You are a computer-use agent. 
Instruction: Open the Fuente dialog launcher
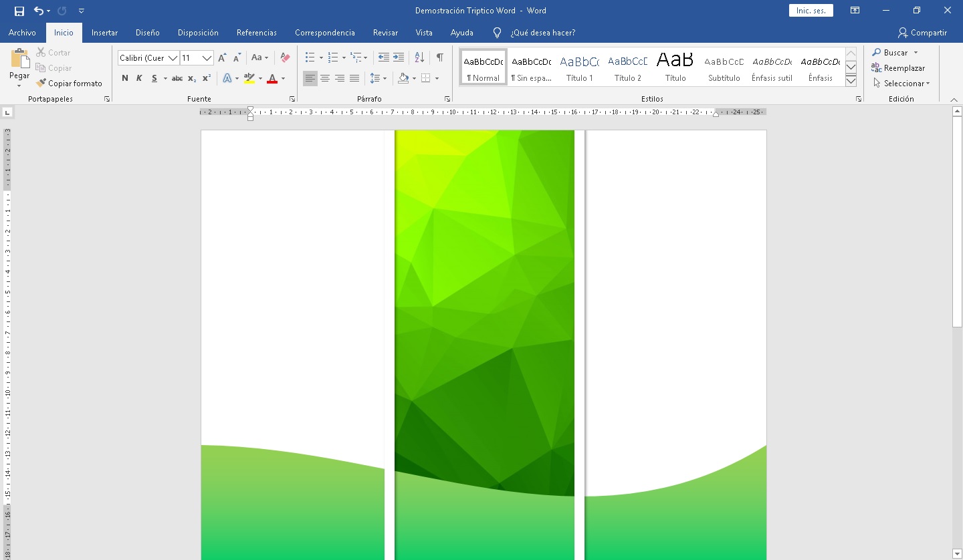tap(292, 99)
